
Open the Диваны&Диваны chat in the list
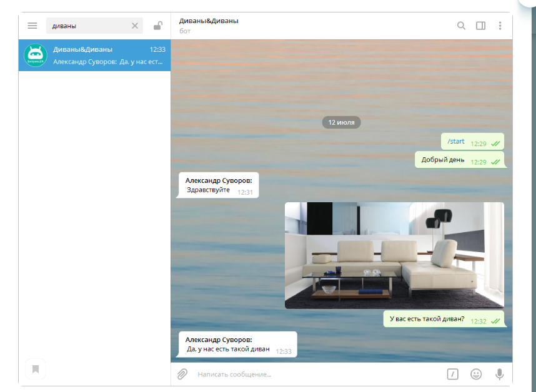pos(95,56)
